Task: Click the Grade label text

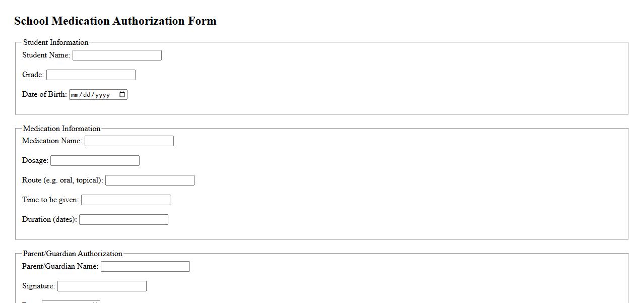Action: [33, 75]
